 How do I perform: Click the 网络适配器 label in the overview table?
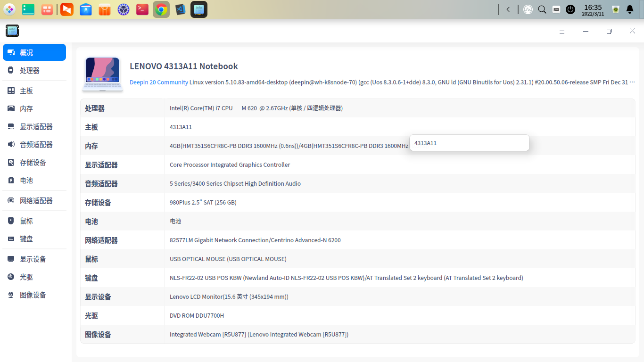[x=101, y=240]
